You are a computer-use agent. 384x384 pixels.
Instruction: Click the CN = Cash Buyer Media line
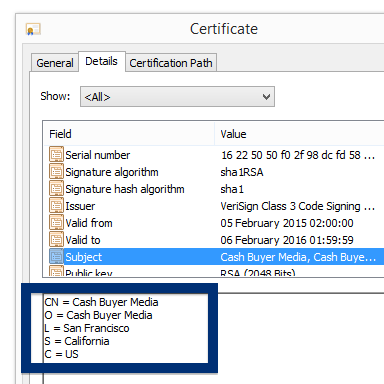[101, 302]
